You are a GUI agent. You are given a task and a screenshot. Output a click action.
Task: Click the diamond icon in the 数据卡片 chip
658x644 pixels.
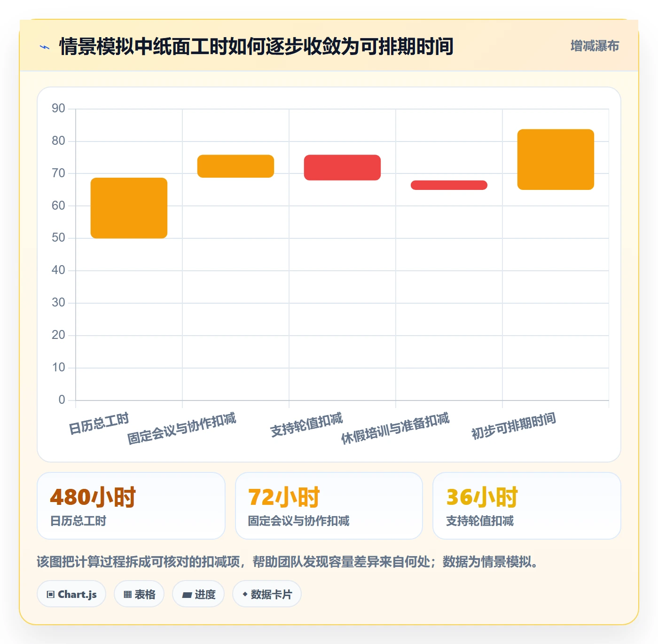[245, 594]
